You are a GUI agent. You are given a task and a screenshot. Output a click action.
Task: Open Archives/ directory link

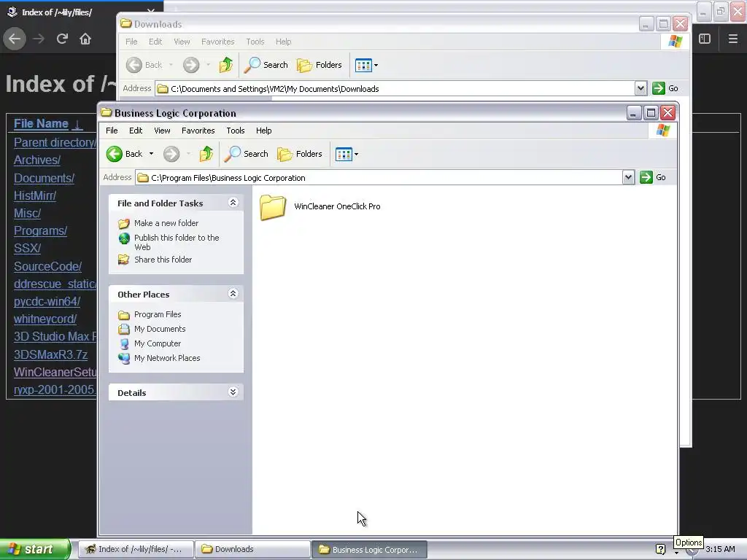pos(37,160)
